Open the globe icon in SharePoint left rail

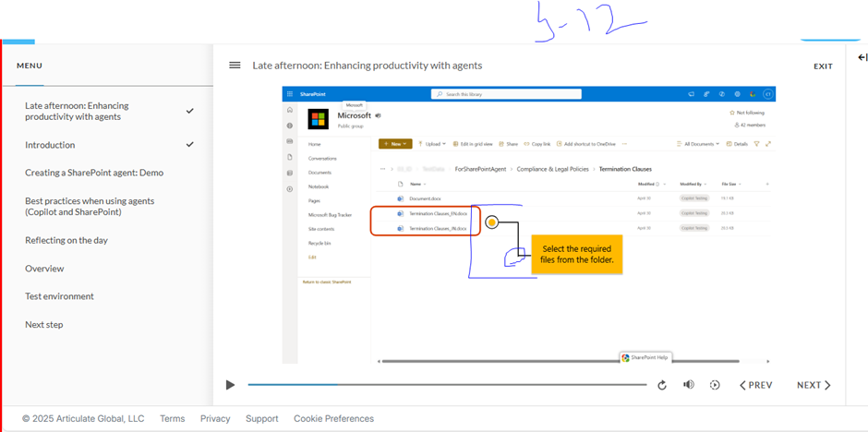290,126
